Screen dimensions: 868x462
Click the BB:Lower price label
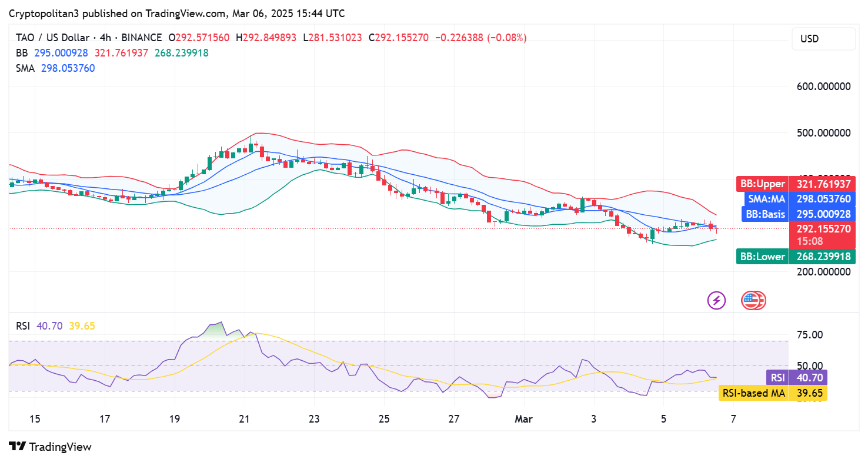click(x=762, y=257)
